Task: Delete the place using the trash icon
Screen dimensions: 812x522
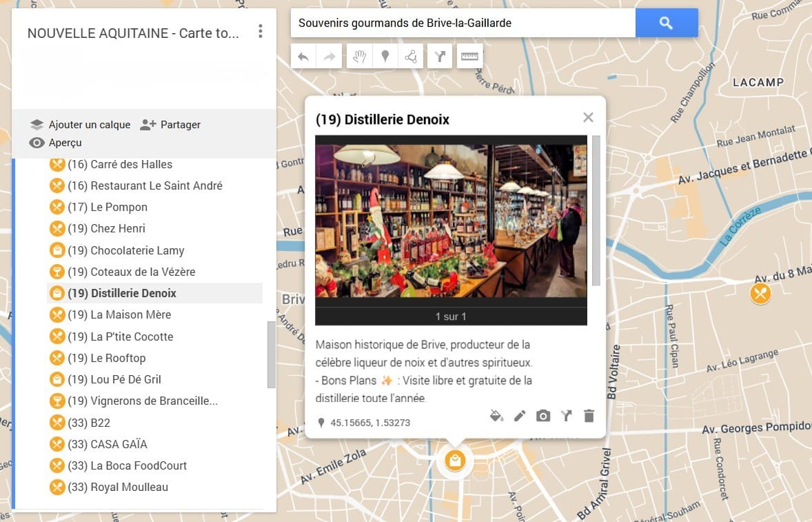Action: [x=589, y=416]
